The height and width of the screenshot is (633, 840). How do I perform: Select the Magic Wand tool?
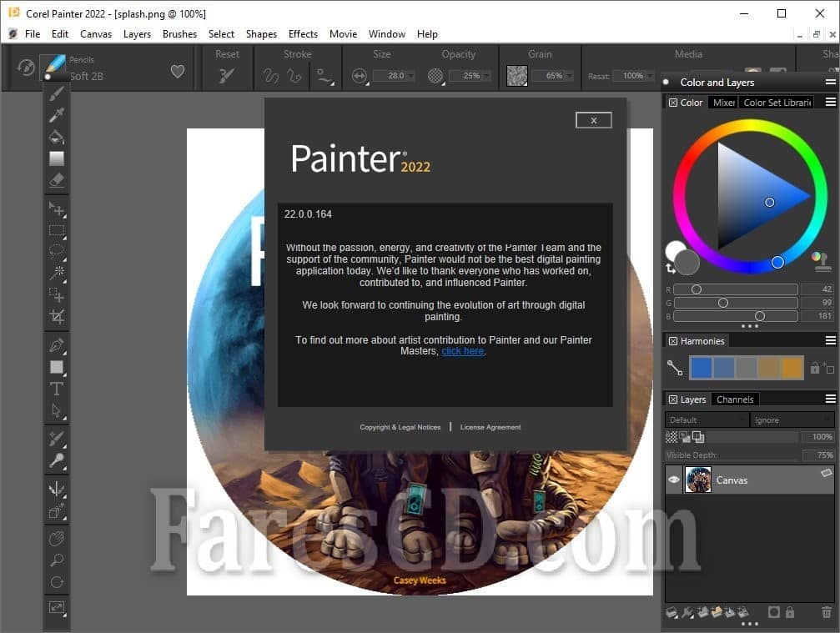click(x=56, y=273)
